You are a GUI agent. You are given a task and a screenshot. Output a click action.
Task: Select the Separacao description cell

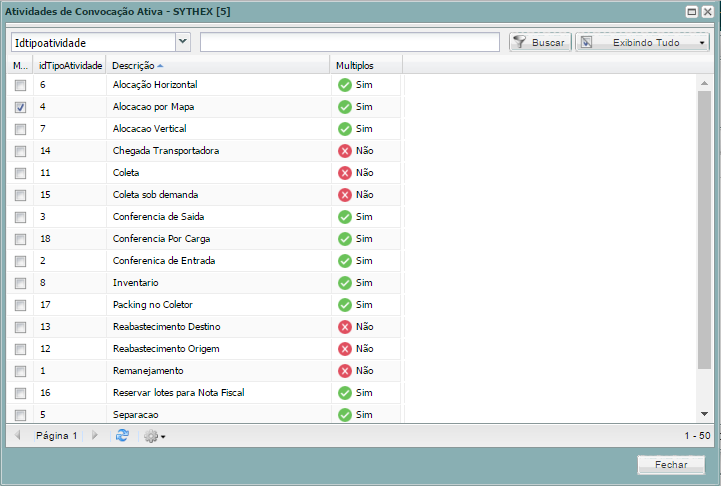218,415
